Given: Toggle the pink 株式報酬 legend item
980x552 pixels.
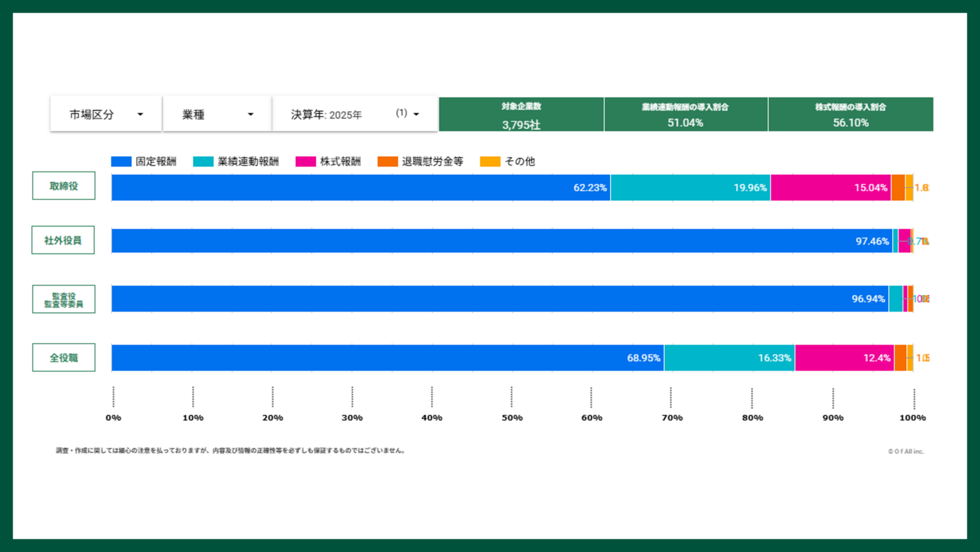Looking at the screenshot, I should tap(305, 162).
